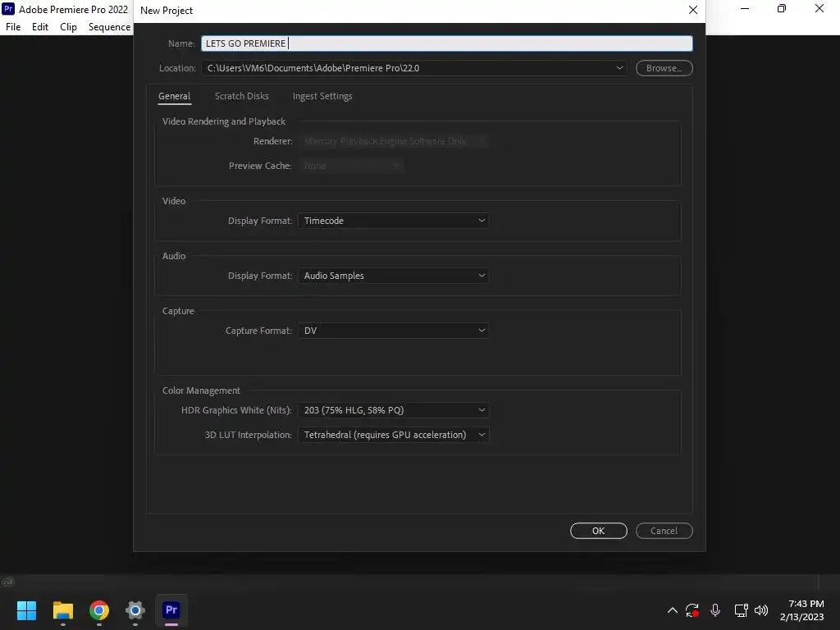Confirm the new project with OK
This screenshot has height=630, width=840.
click(598, 531)
